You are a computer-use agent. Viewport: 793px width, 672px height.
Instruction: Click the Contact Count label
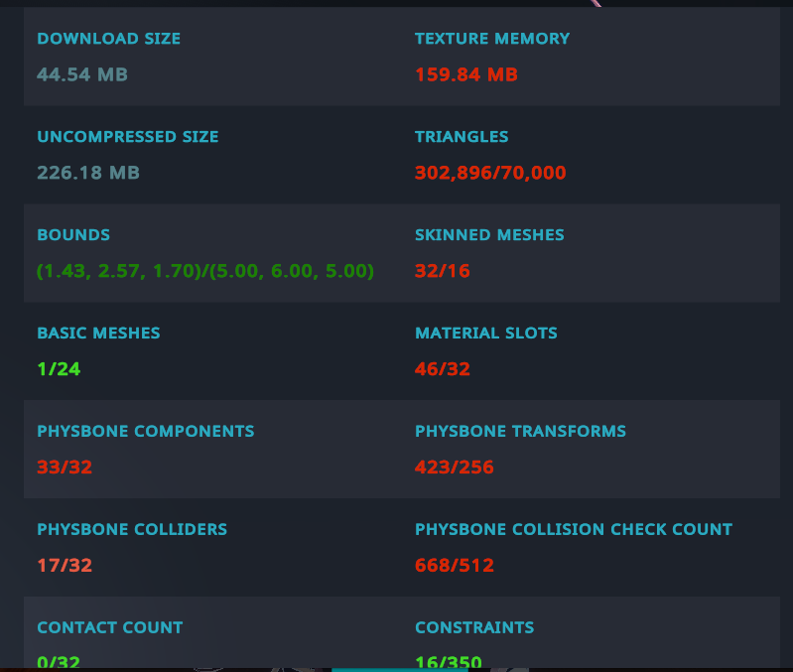tap(110, 627)
